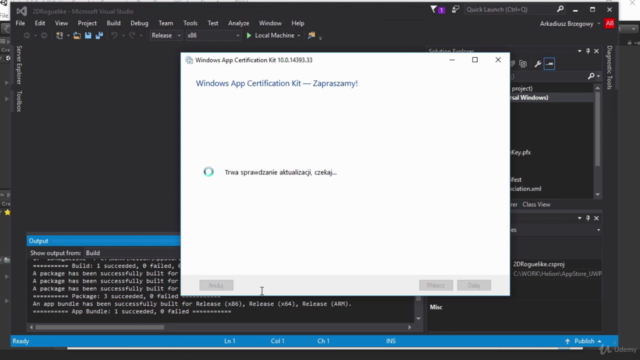Expand the Local Machine target dropdown arrow

tap(299, 36)
